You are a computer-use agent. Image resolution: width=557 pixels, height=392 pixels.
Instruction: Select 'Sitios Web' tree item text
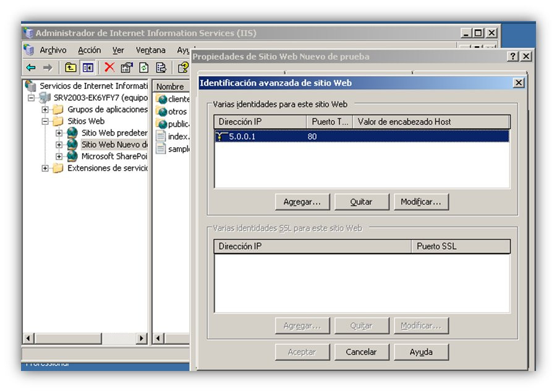click(86, 121)
